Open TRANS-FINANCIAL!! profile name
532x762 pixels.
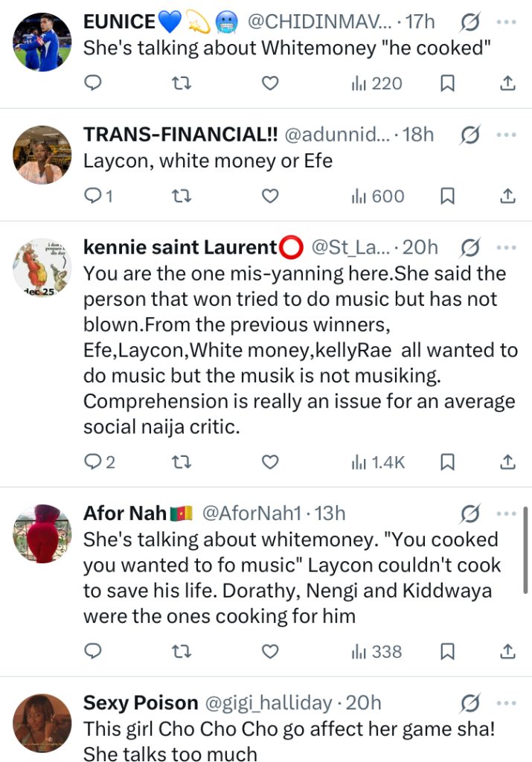181,135
